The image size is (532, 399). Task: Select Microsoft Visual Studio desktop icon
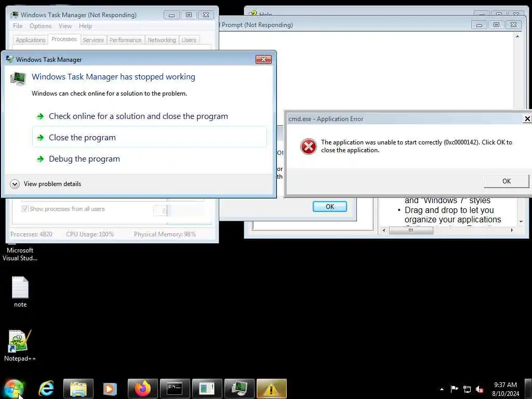click(x=20, y=254)
